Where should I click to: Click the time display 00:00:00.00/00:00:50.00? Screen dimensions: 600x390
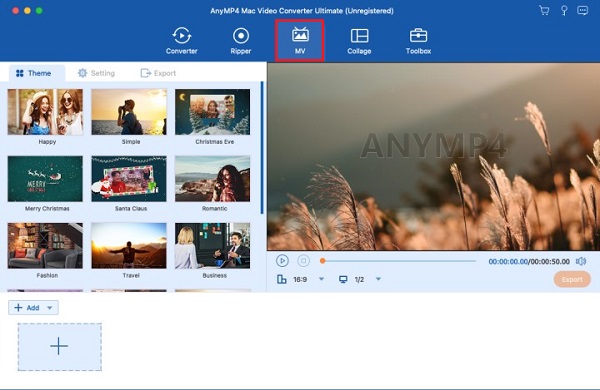(529, 261)
